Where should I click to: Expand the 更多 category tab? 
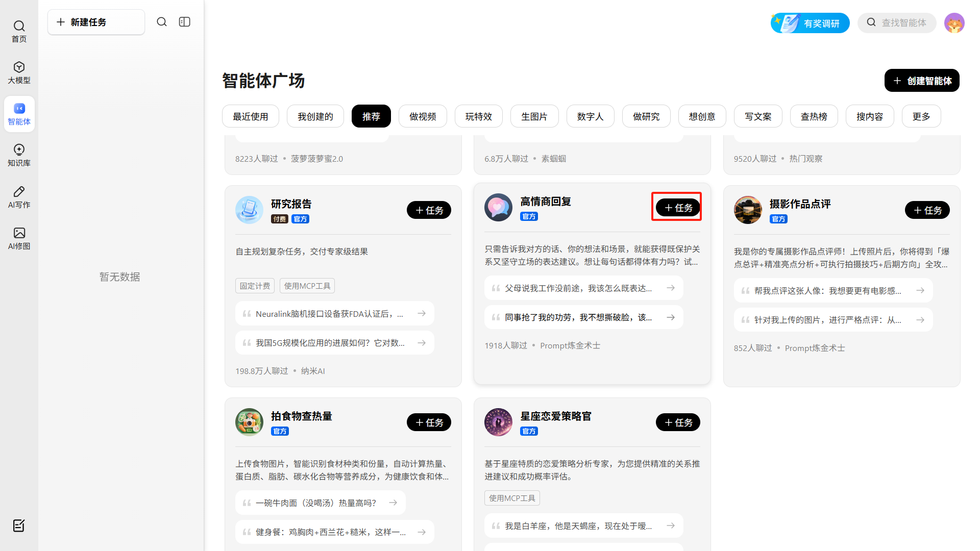pyautogui.click(x=921, y=116)
